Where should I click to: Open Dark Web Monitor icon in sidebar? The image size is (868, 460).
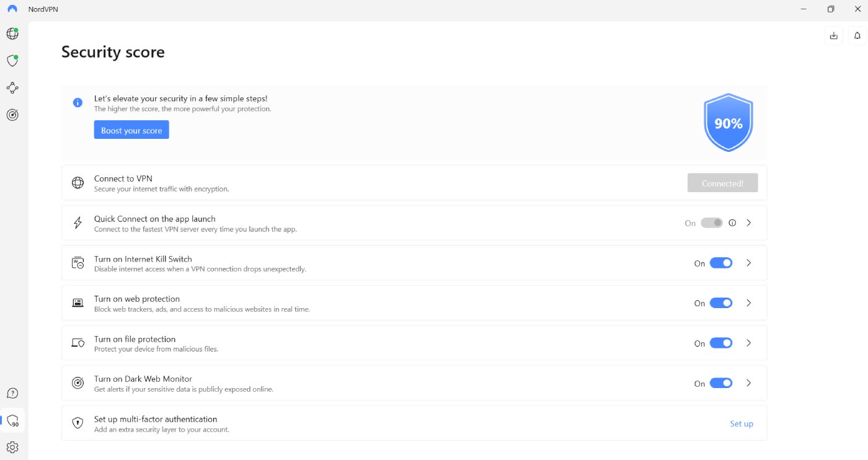point(12,115)
